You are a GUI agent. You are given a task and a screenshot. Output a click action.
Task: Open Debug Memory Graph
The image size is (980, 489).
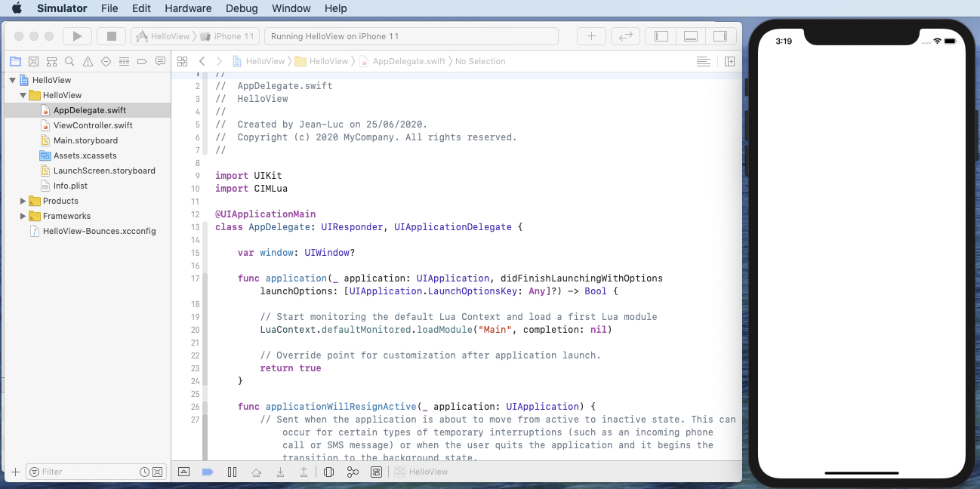click(x=353, y=472)
